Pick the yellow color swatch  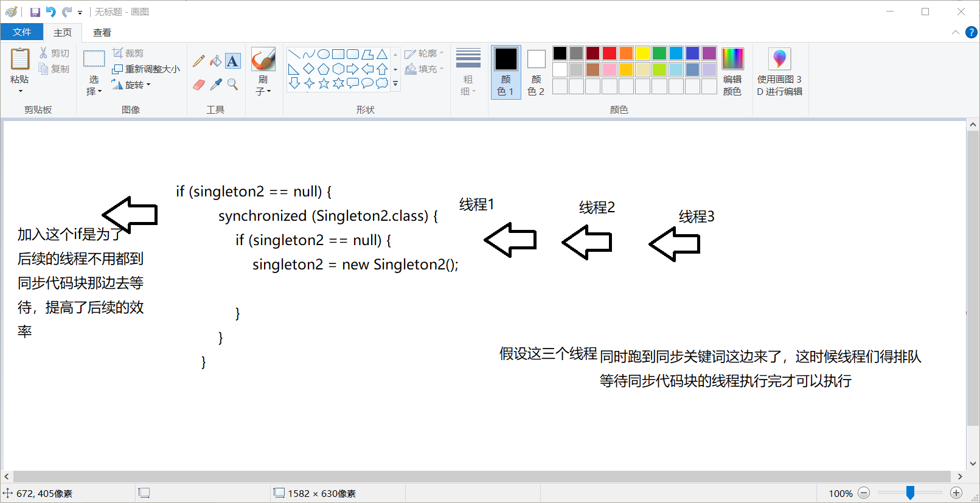pyautogui.click(x=643, y=54)
